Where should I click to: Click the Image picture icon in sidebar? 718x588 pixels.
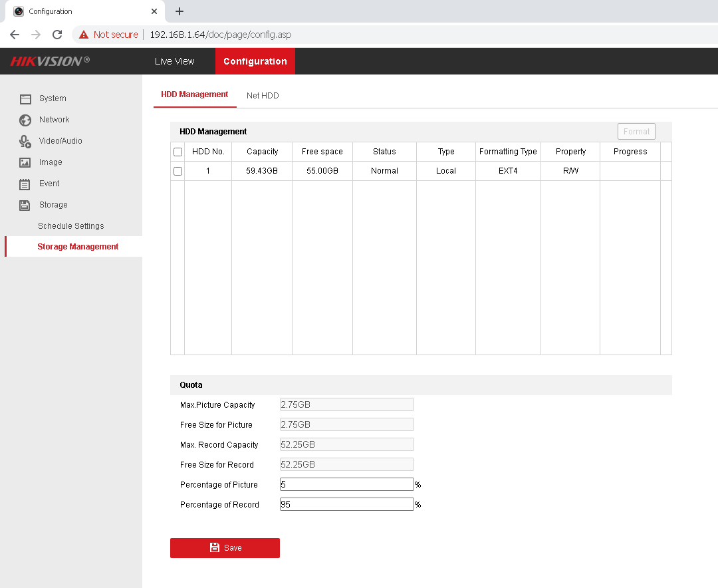click(x=25, y=162)
